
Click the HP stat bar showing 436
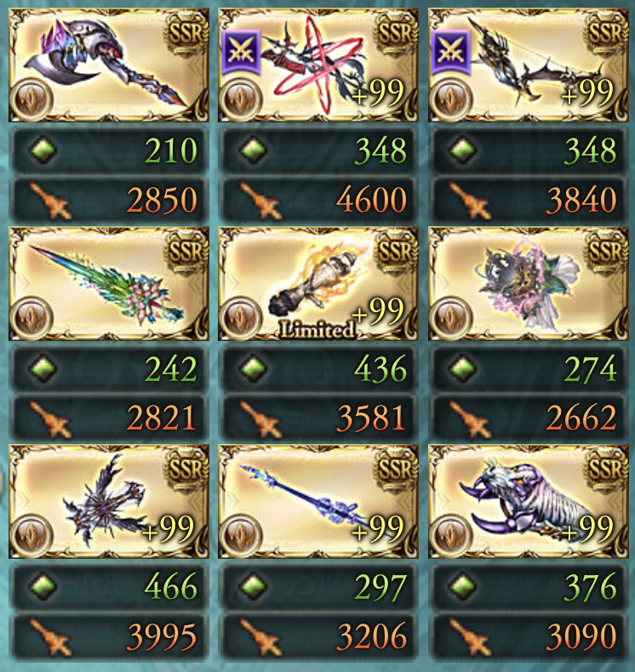(x=318, y=368)
